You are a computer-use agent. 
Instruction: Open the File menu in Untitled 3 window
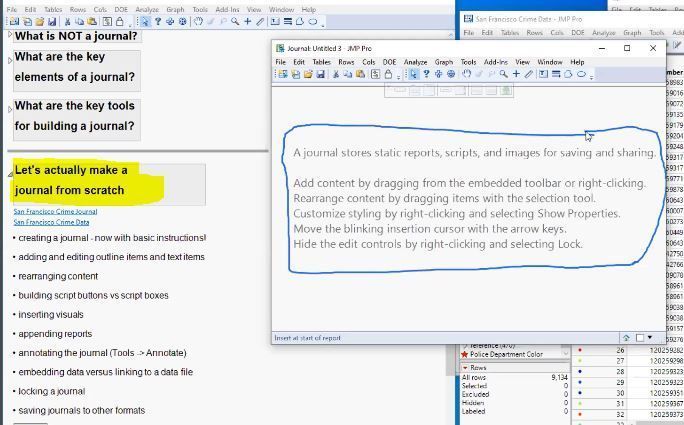tap(280, 62)
